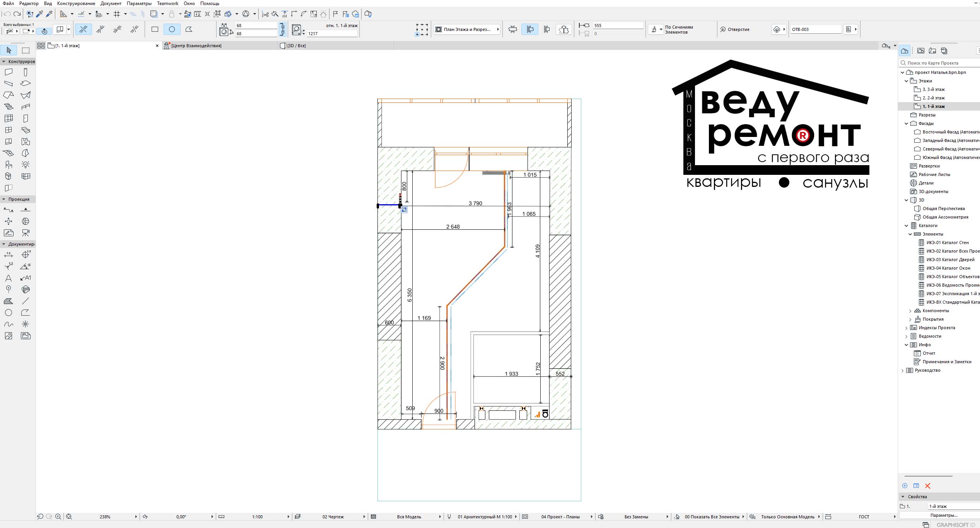Click the Split scissors icon
The image size is (980, 528).
pyautogui.click(x=265, y=14)
